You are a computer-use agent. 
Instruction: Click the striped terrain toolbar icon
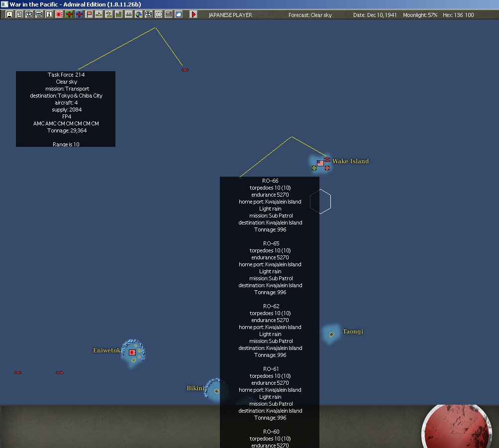tap(169, 14)
